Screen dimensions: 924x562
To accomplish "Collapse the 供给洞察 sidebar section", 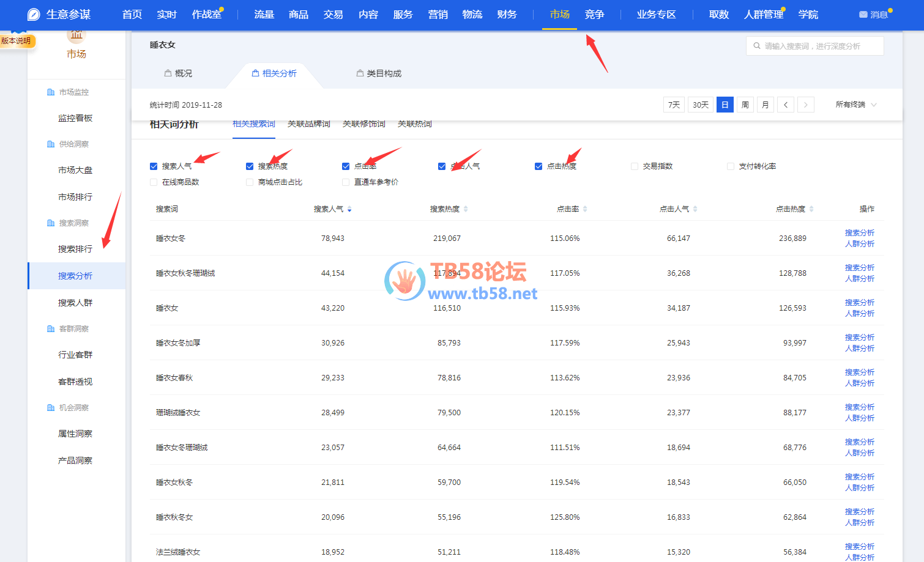I will pyautogui.click(x=73, y=144).
